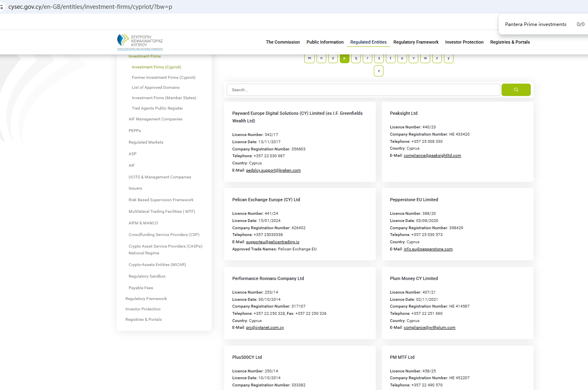This screenshot has height=390, width=588.
Task: Open the Investor Protection menu
Action: (x=464, y=42)
